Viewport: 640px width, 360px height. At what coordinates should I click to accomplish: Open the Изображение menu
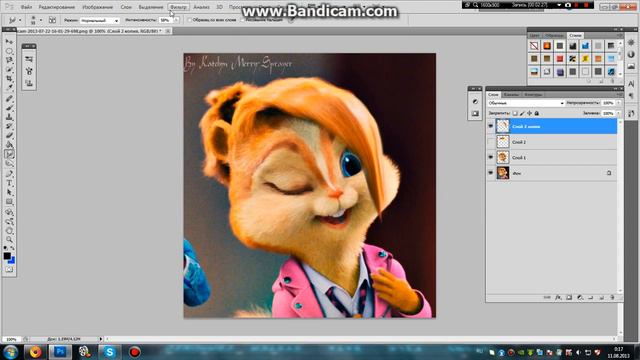point(98,7)
